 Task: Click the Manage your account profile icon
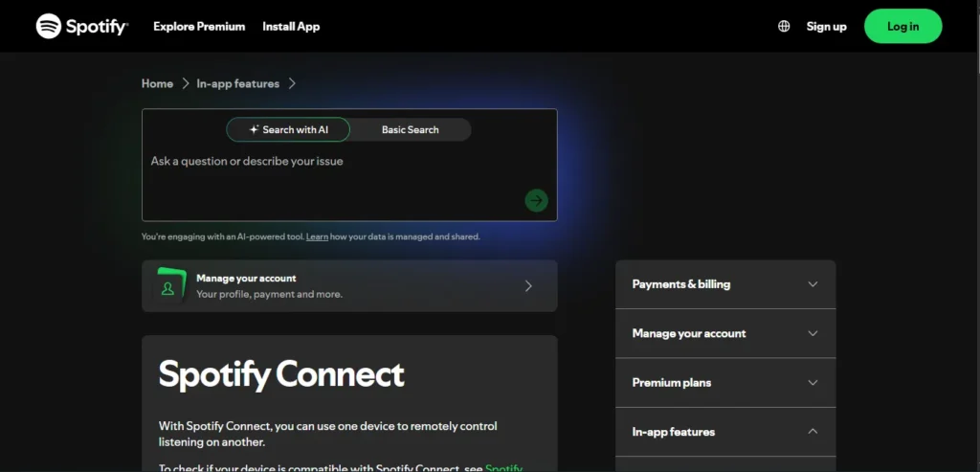[x=168, y=285]
